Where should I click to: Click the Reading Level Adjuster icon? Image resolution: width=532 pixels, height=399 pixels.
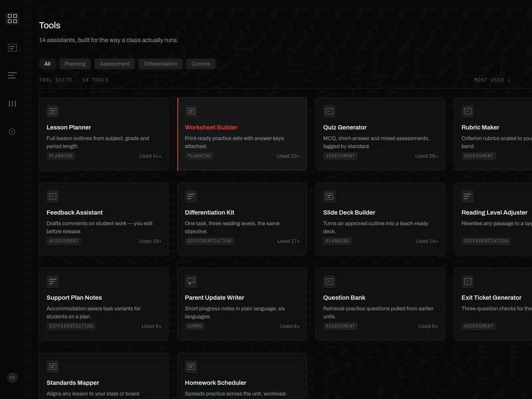coord(468,197)
